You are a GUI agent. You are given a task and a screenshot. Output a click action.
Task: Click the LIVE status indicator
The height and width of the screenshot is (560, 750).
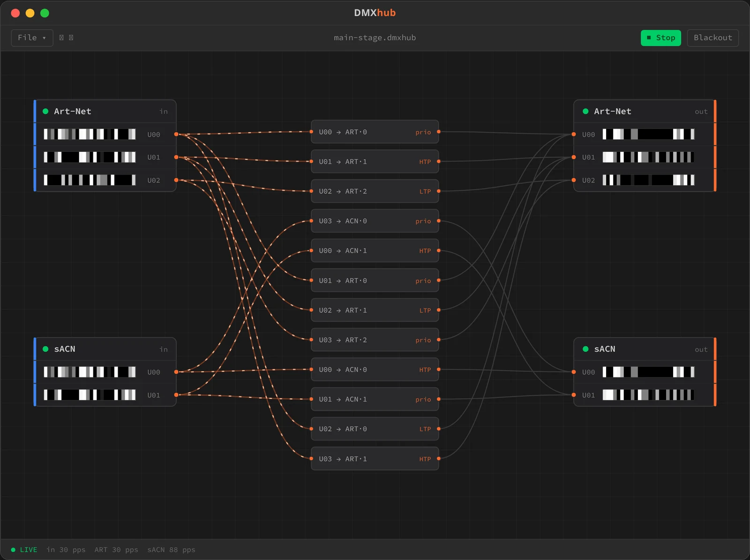point(24,550)
